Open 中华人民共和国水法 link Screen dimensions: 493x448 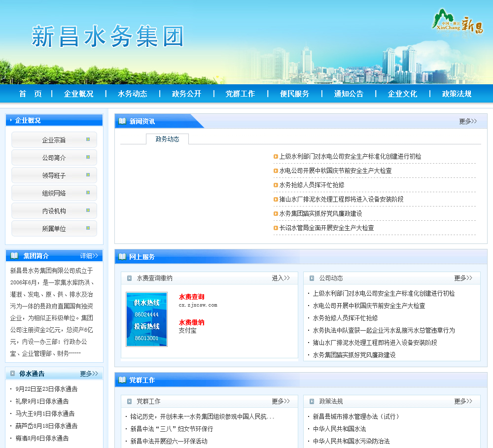(339, 429)
